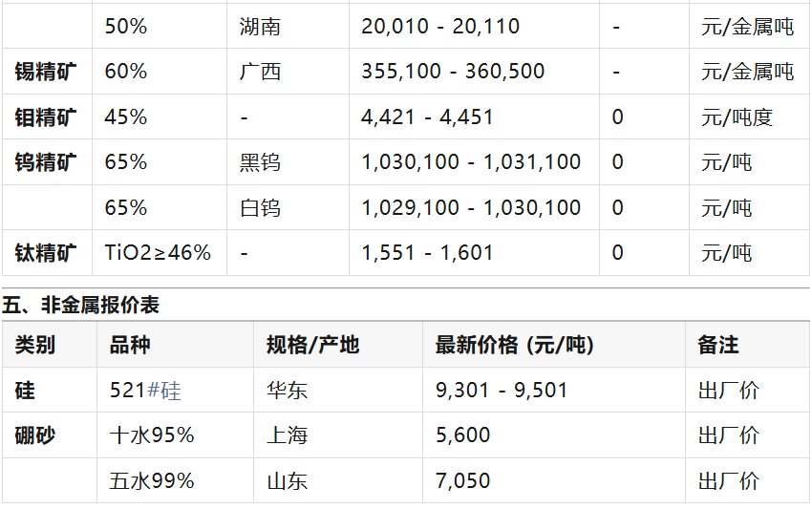Image resolution: width=812 pixels, height=509 pixels.
Task: Select the 钼精矿 row label
Action: [46, 117]
